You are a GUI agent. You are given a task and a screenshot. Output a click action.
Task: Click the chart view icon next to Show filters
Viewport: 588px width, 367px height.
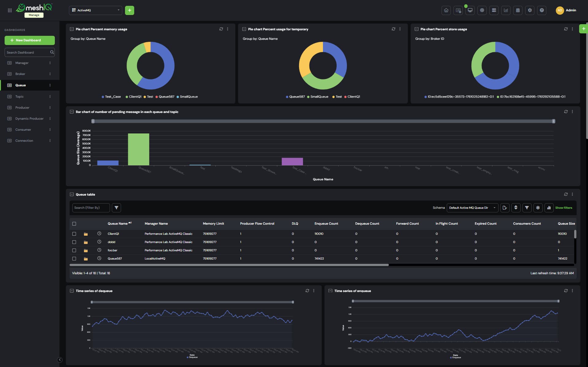pyautogui.click(x=549, y=208)
